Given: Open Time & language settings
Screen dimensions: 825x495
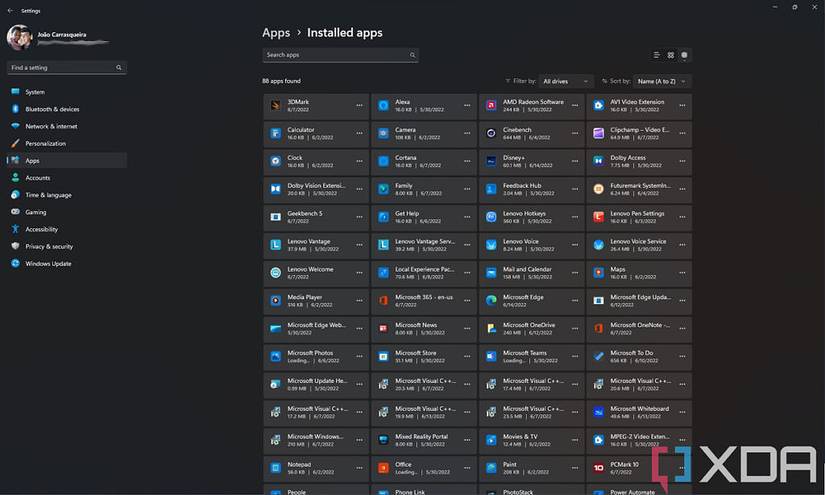Looking at the screenshot, I should (67, 195).
